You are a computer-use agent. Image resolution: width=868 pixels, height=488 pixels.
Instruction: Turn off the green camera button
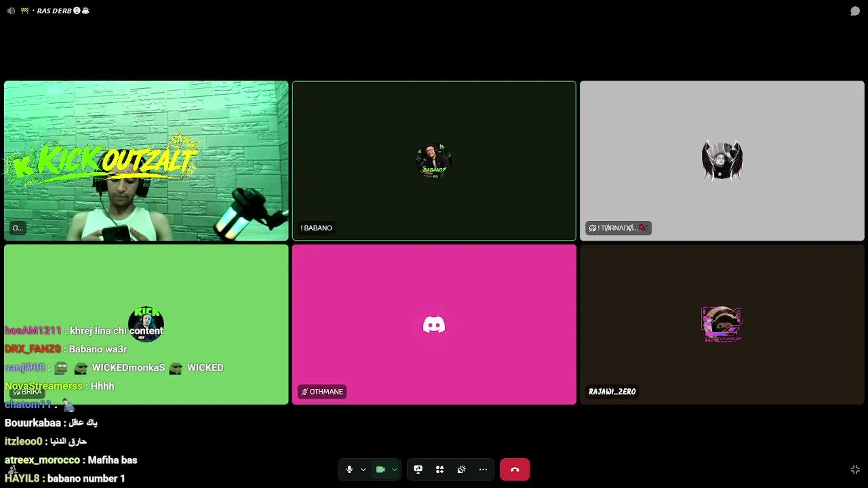point(380,469)
